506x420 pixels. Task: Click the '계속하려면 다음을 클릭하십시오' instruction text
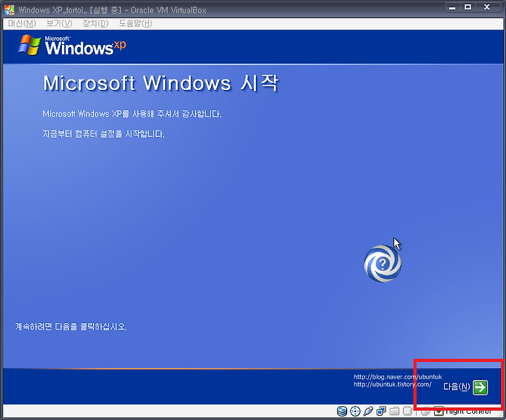(71, 327)
